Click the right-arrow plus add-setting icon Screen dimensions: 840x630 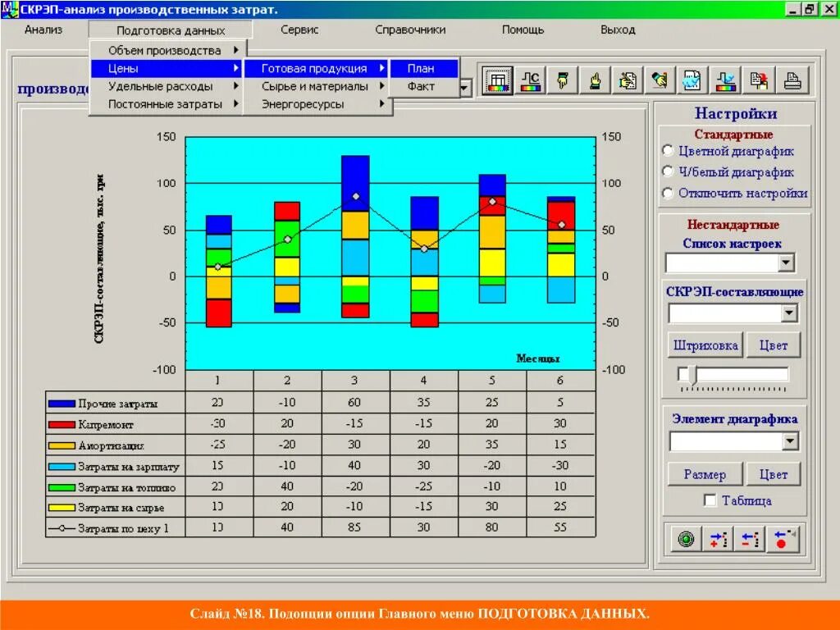pos(718,539)
